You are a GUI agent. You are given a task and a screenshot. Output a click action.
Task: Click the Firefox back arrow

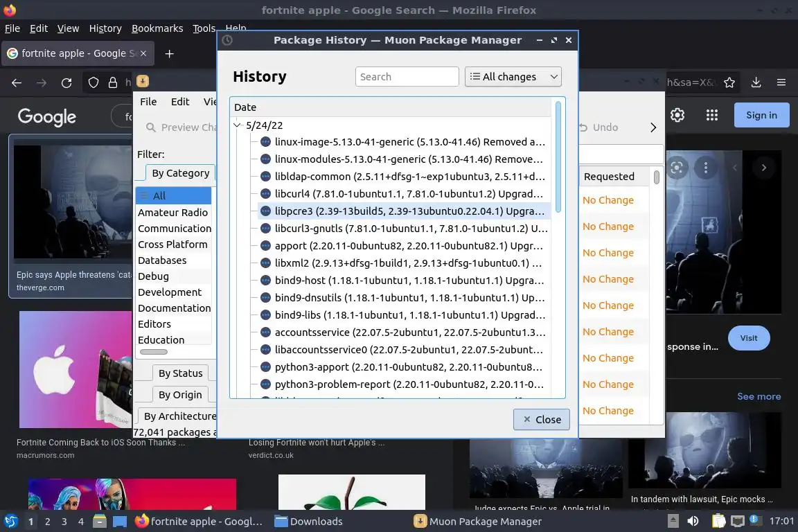point(17,82)
